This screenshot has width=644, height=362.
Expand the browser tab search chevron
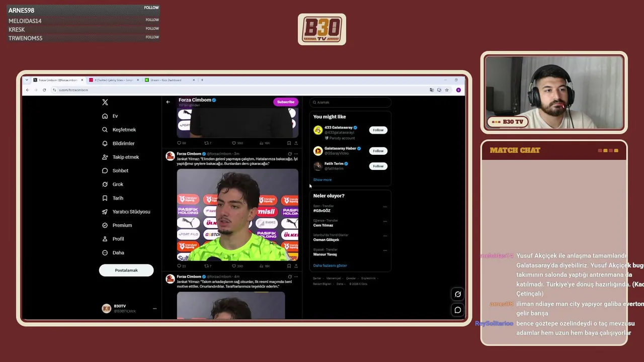[x=27, y=80]
